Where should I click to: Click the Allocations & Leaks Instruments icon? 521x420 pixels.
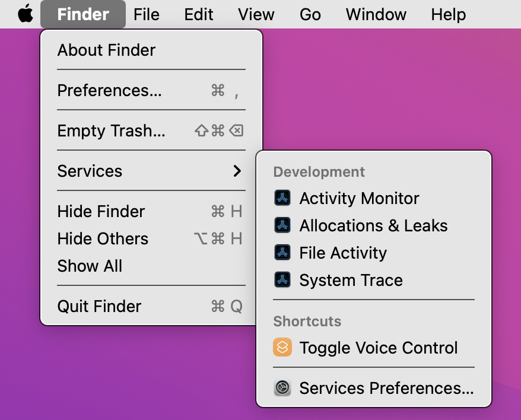pyautogui.click(x=282, y=225)
